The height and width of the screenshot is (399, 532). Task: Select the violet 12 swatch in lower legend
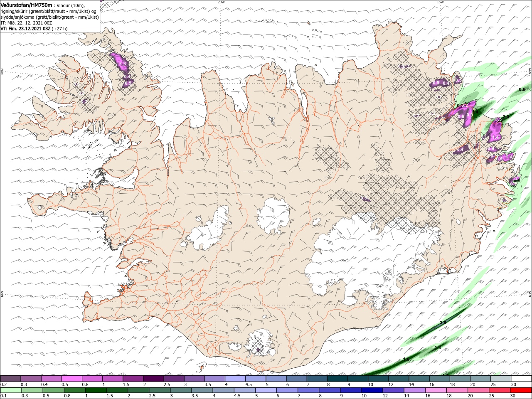[393, 390]
